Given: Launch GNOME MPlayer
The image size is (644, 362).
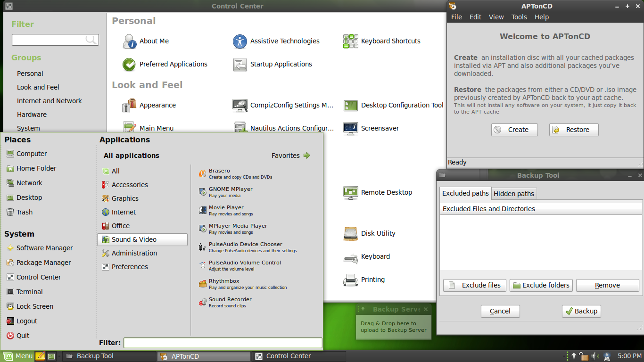Looking at the screenshot, I should click(x=225, y=192).
